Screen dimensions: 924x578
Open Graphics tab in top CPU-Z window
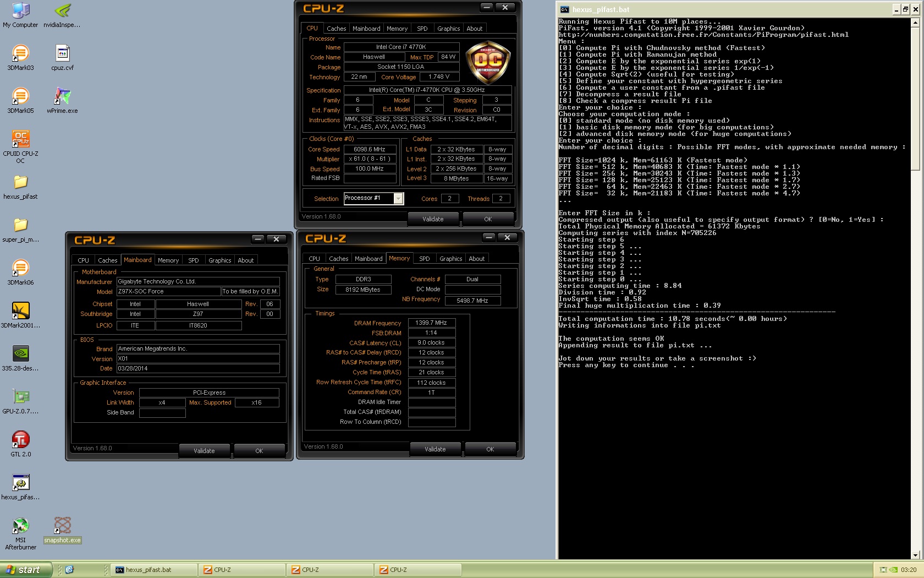[x=448, y=29]
